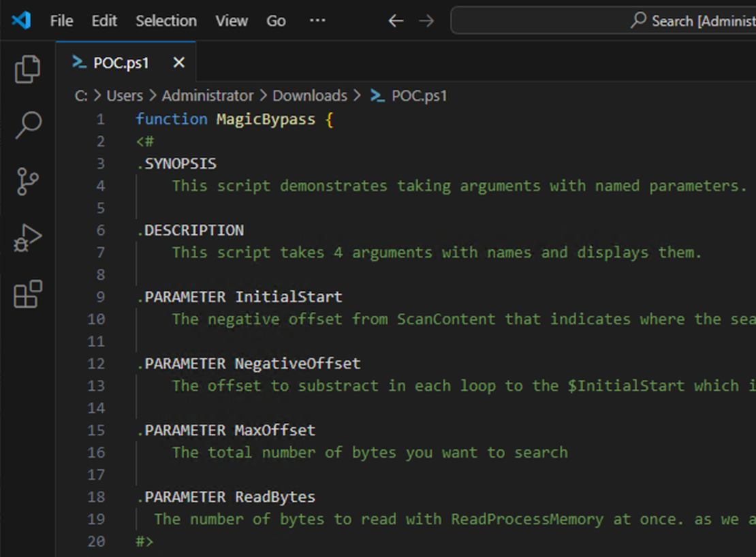Image resolution: width=756 pixels, height=557 pixels.
Task: Open the Extensions view
Action: tap(28, 293)
